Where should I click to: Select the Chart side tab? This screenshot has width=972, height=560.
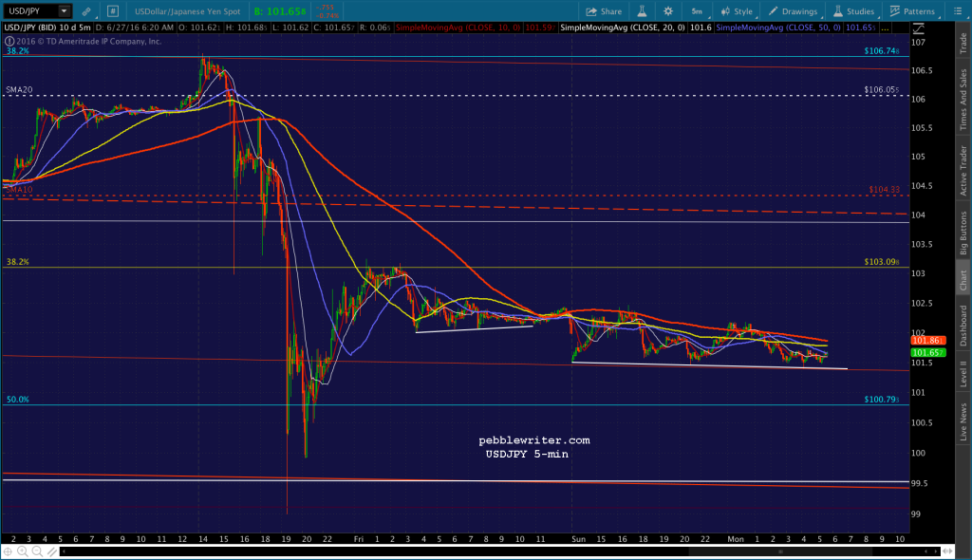coord(963,280)
